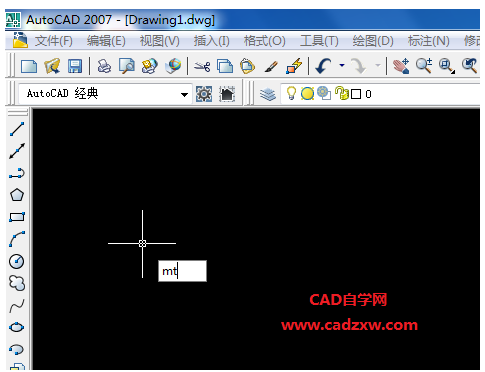
Task: Activate the Match Properties brush icon
Action: coord(271,66)
